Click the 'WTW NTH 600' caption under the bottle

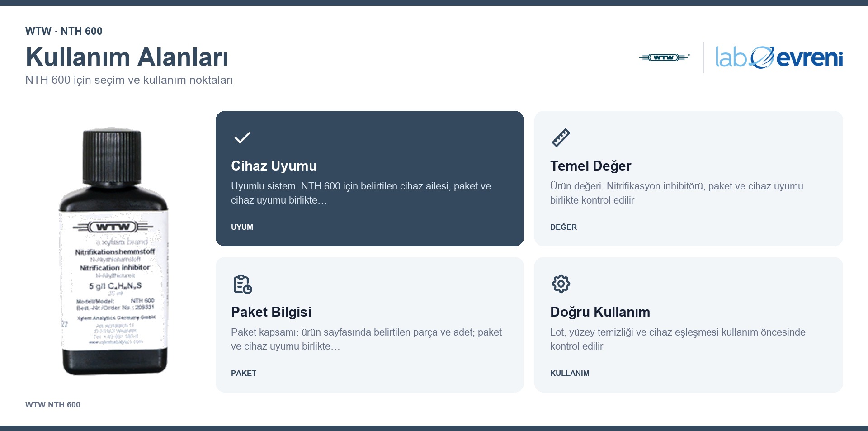[53, 405]
